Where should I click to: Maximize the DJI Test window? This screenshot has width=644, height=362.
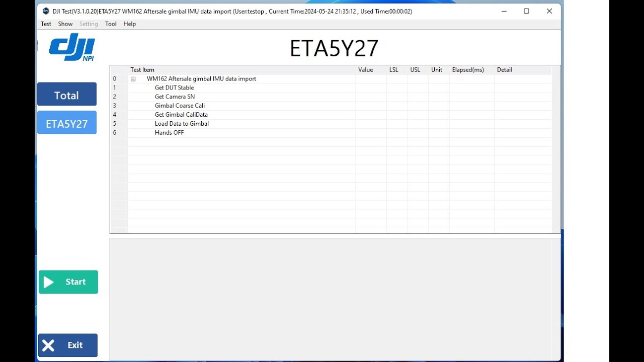[526, 11]
